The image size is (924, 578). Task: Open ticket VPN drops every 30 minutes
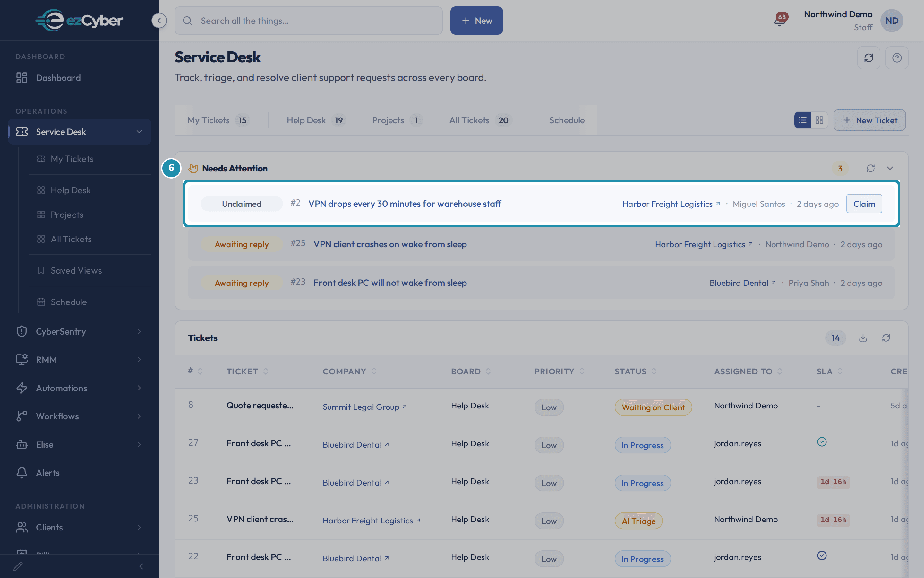tap(405, 204)
